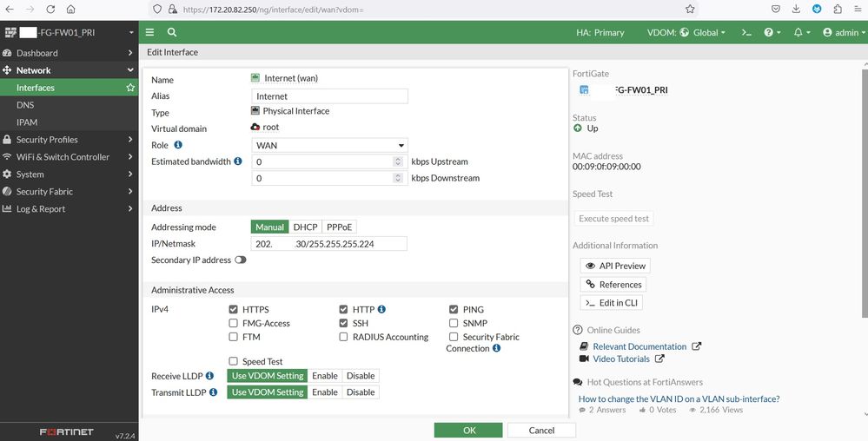Open the browser downloads icon
Screen dimensions: 868x441
pyautogui.click(x=796, y=9)
